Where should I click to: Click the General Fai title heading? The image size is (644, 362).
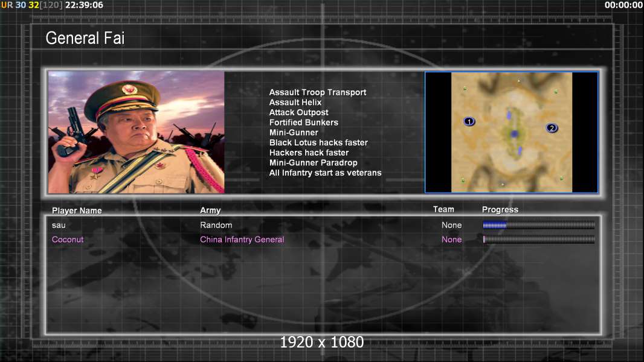tap(85, 38)
